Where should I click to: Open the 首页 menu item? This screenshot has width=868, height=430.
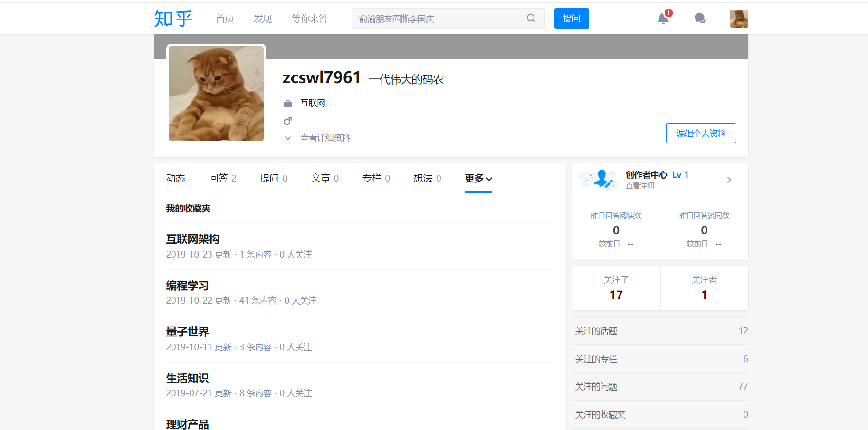point(224,19)
